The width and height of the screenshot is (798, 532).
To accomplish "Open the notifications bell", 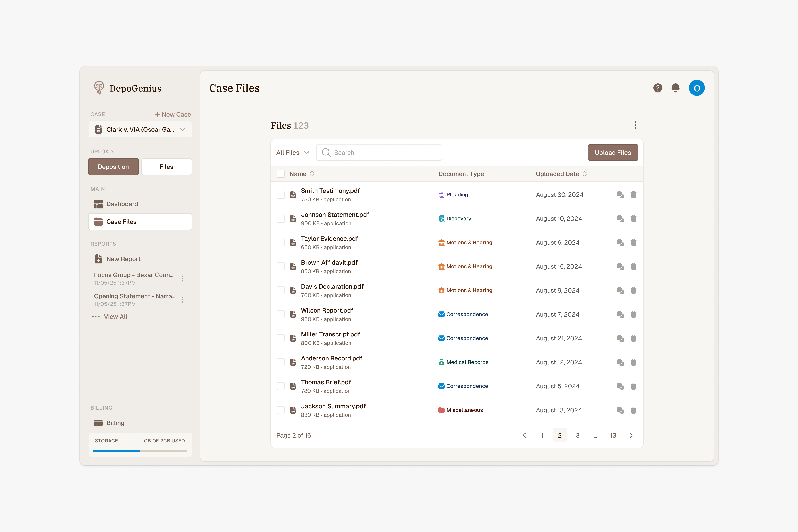I will (x=675, y=88).
